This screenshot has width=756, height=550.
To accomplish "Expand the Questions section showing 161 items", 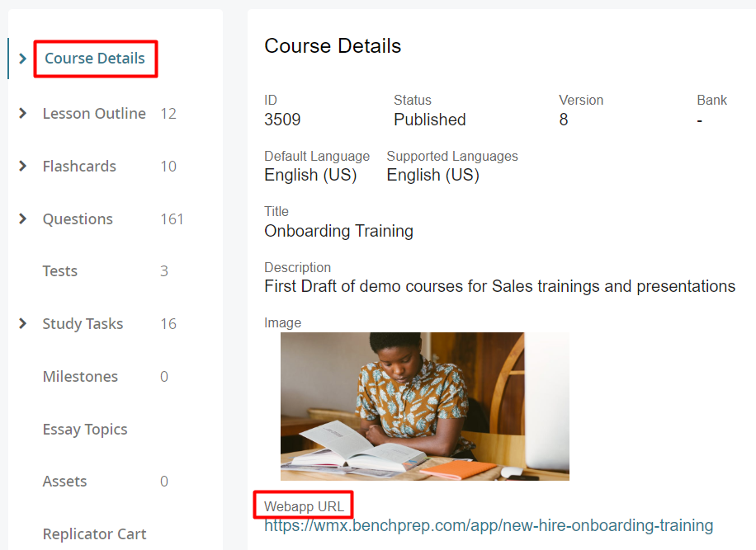I will (x=78, y=219).
